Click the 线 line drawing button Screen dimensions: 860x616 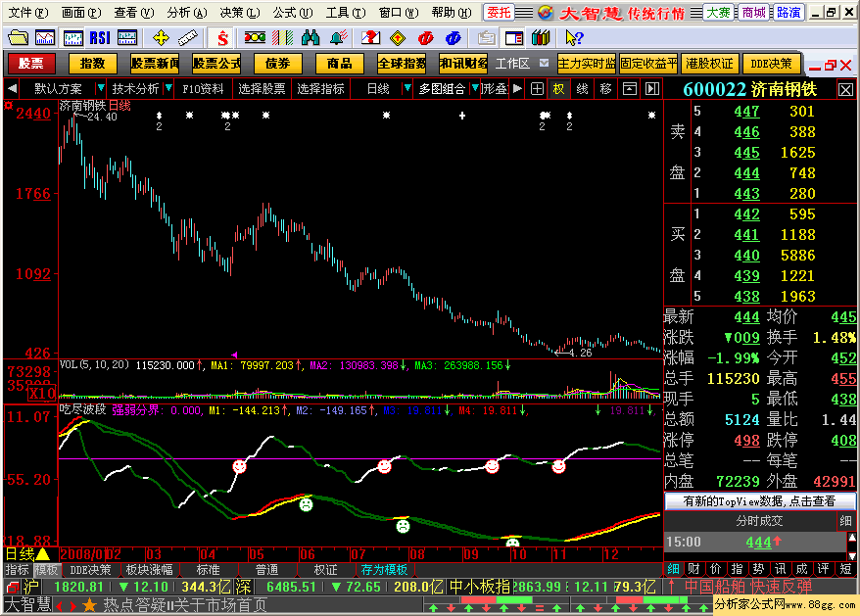tap(583, 89)
